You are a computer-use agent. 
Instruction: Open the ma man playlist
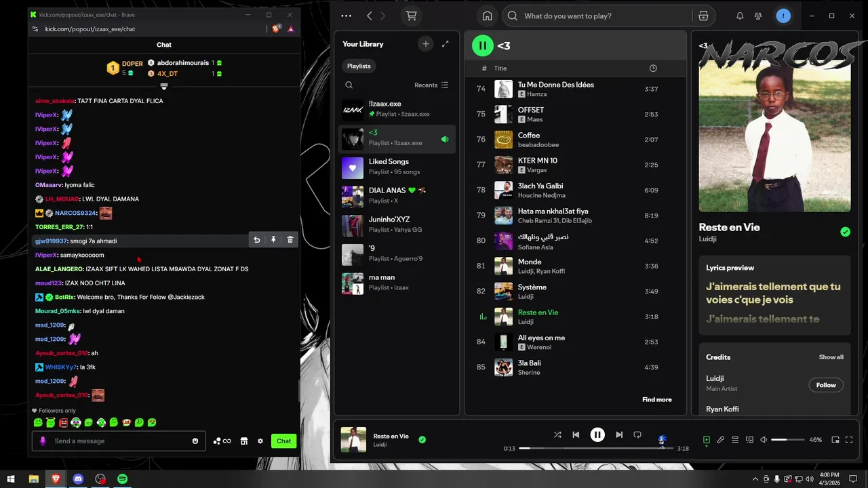397,283
